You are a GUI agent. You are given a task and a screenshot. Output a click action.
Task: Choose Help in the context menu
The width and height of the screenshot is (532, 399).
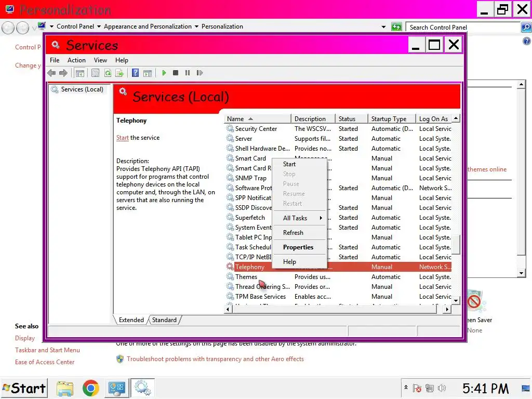click(299, 262)
